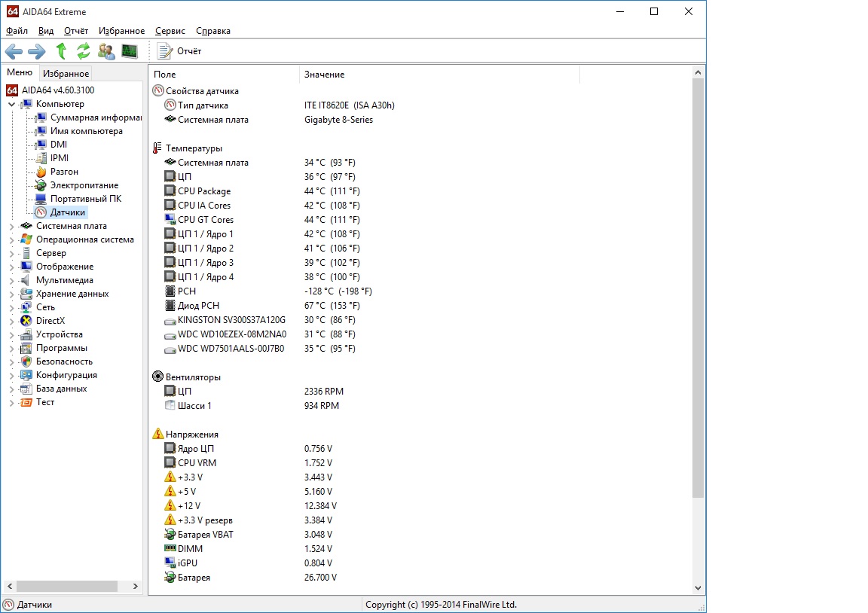The width and height of the screenshot is (868, 613).
Task: Open the users management toolbar icon
Action: coord(106,51)
